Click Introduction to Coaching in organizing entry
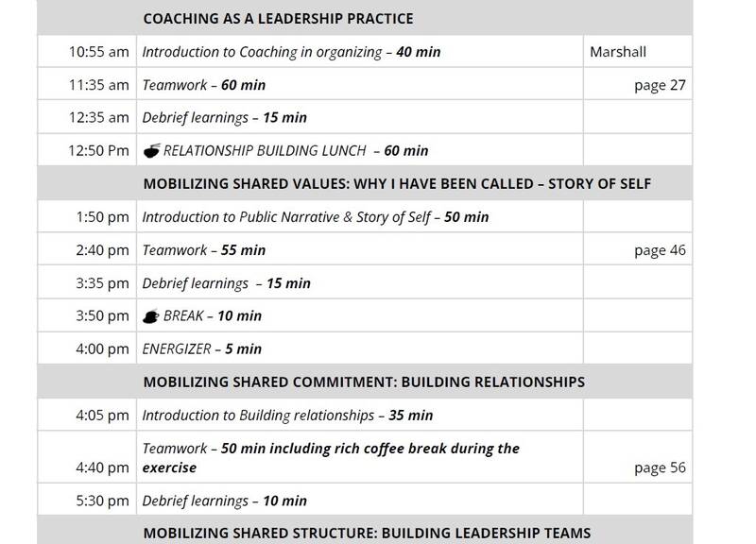756x544 pixels. click(291, 52)
